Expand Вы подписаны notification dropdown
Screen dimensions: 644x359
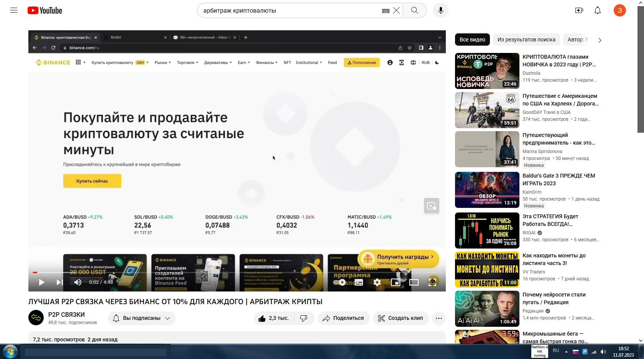(x=141, y=318)
